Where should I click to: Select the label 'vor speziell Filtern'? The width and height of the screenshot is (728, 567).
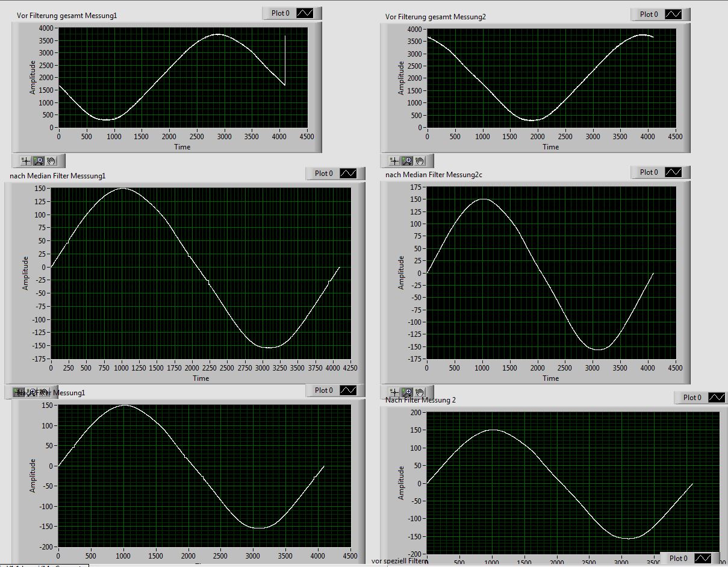click(x=400, y=561)
